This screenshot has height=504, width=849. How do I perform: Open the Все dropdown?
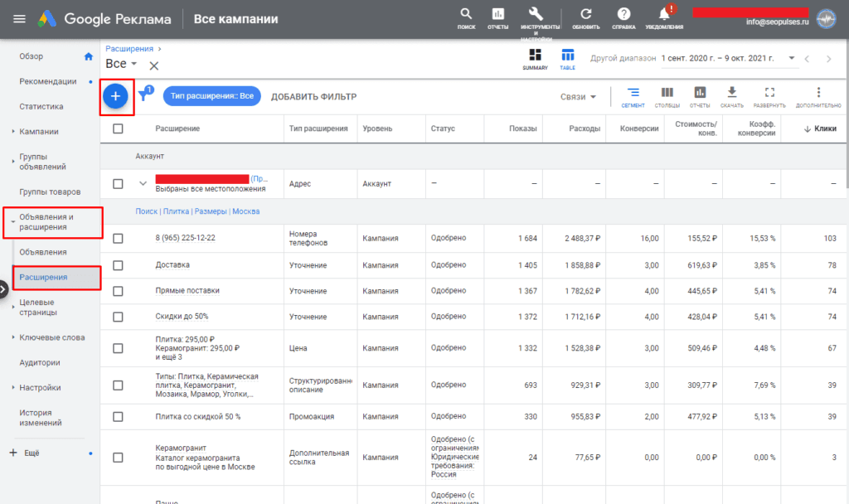pos(121,64)
